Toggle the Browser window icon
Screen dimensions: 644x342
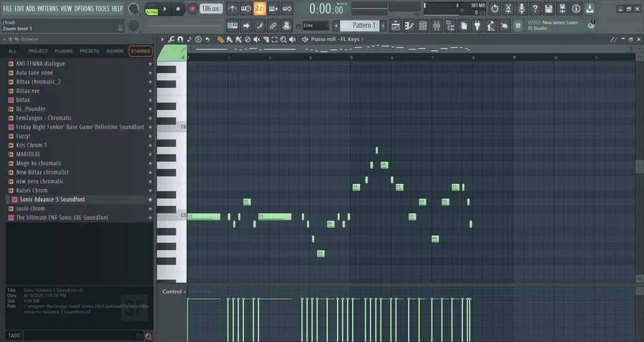click(450, 26)
